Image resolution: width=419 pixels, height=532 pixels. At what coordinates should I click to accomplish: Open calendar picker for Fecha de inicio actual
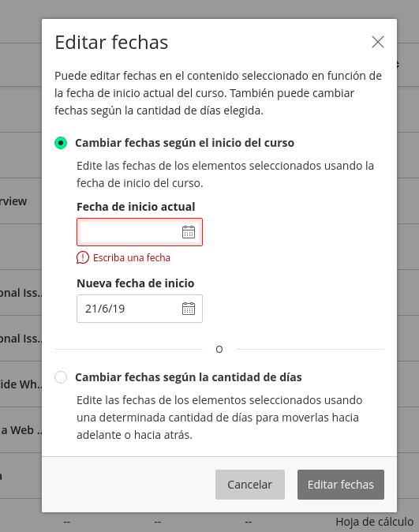point(189,232)
